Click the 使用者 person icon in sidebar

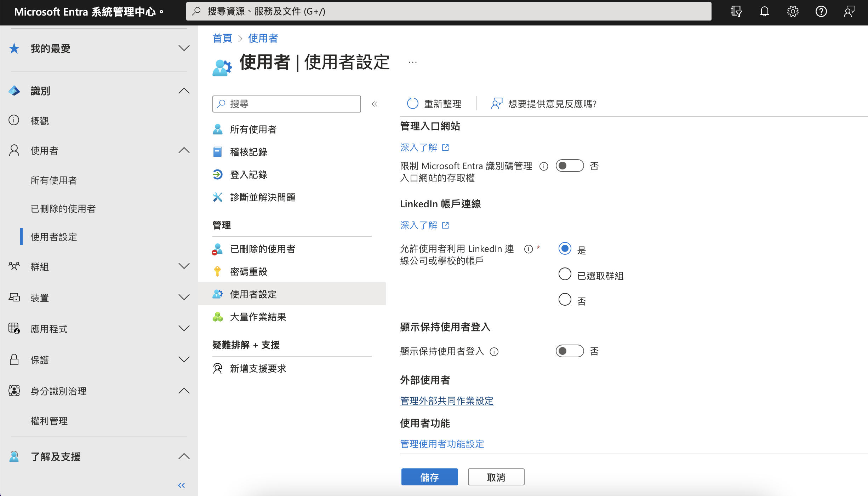(x=14, y=150)
